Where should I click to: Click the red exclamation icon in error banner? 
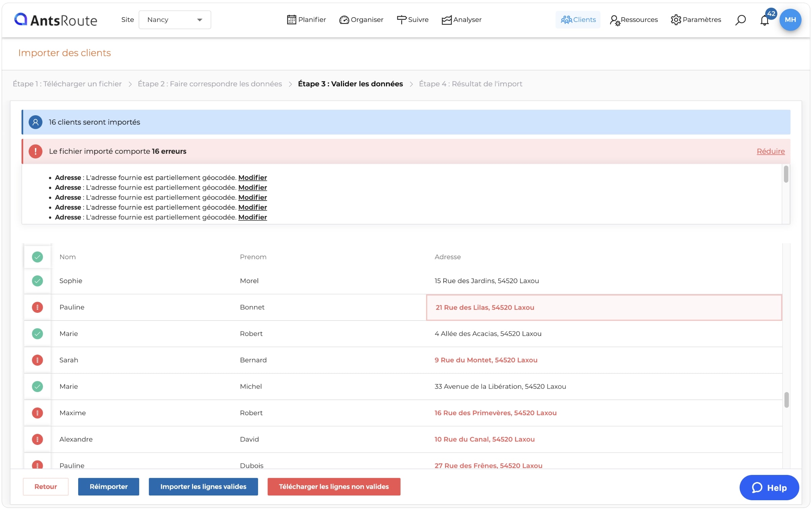[x=35, y=151]
